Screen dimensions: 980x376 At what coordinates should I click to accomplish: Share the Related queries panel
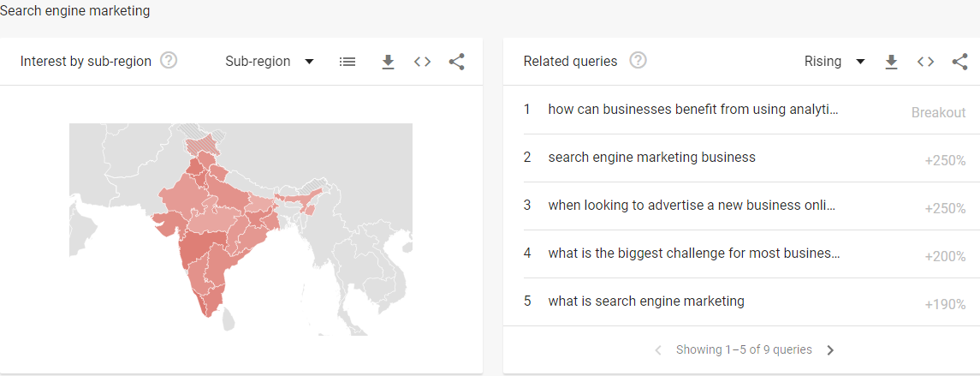point(960,62)
